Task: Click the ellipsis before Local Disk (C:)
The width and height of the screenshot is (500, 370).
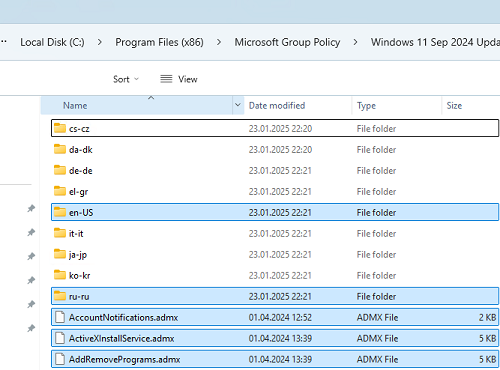Action: (x=4, y=42)
